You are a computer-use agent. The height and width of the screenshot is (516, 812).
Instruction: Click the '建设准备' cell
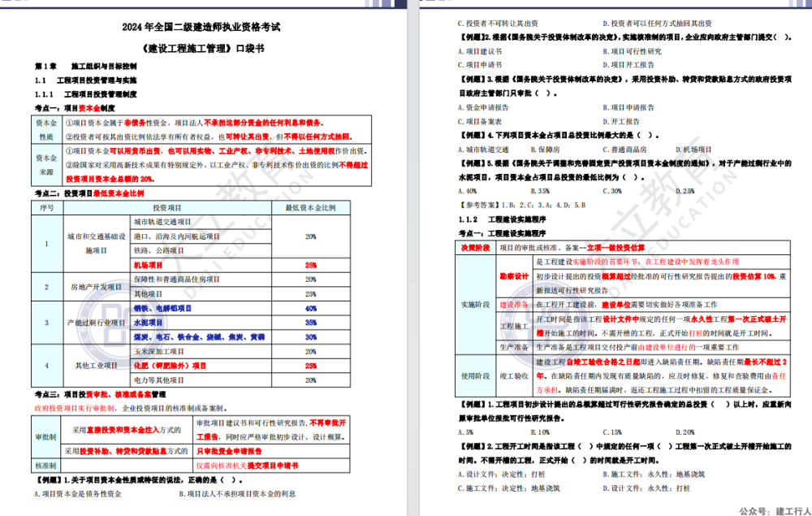coord(514,305)
